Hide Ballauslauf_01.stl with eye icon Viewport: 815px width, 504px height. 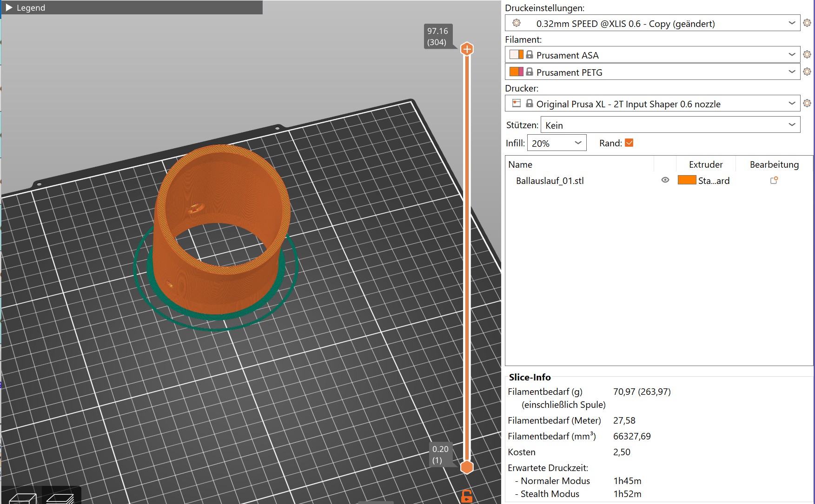click(665, 180)
